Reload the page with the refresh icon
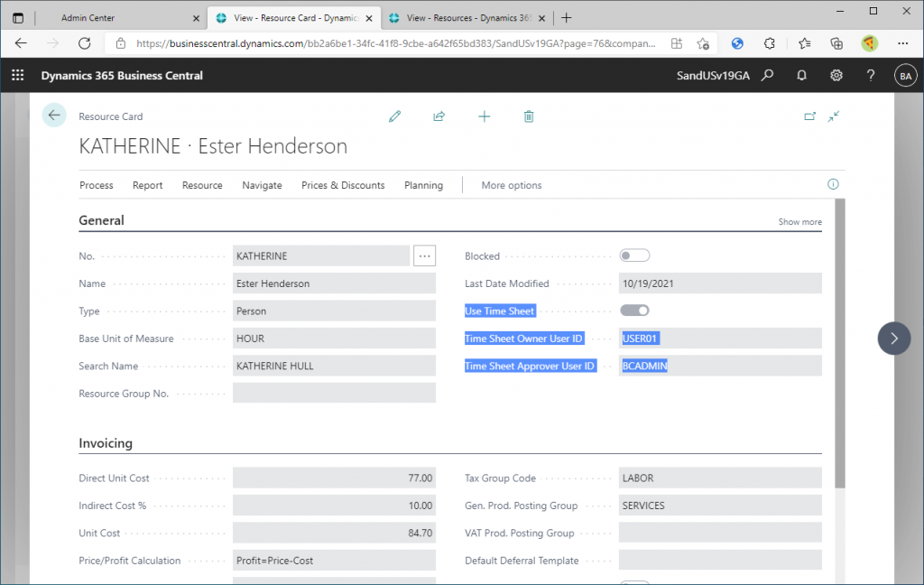Viewport: 924px width, 585px height. point(85,43)
